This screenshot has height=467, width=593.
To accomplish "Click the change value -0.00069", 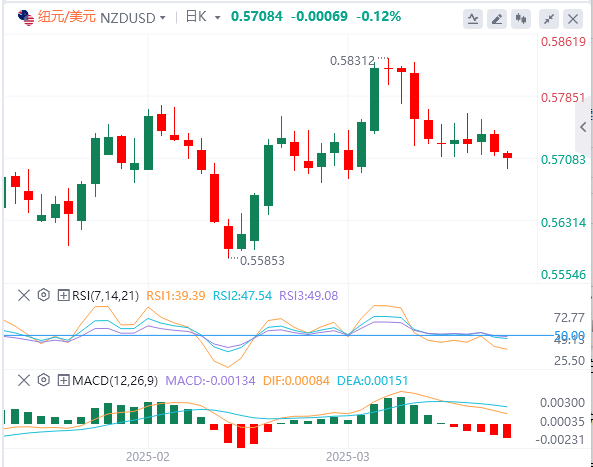I will [x=319, y=16].
